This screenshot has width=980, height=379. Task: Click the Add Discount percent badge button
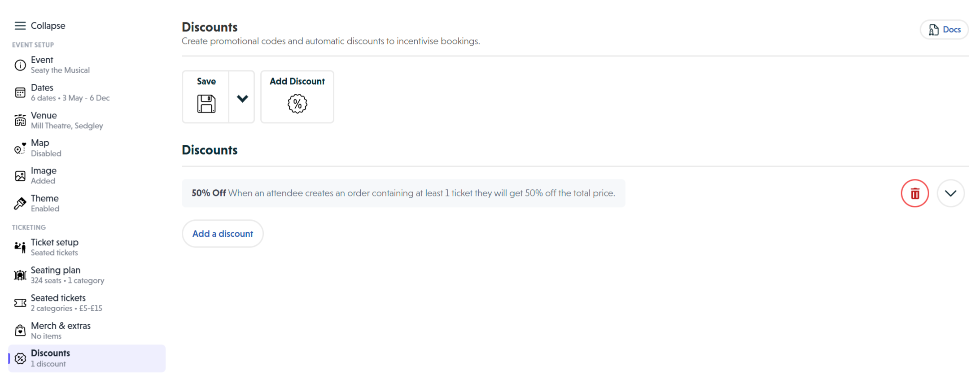297,97
